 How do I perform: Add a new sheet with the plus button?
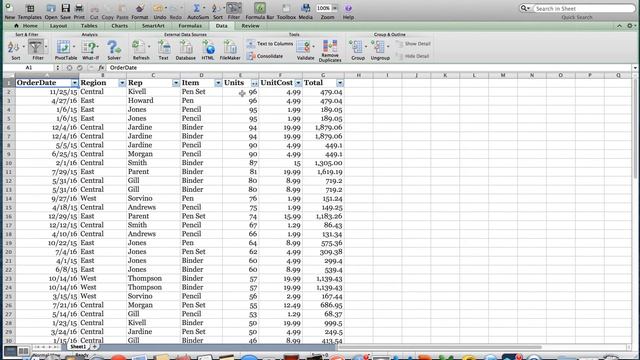95,347
